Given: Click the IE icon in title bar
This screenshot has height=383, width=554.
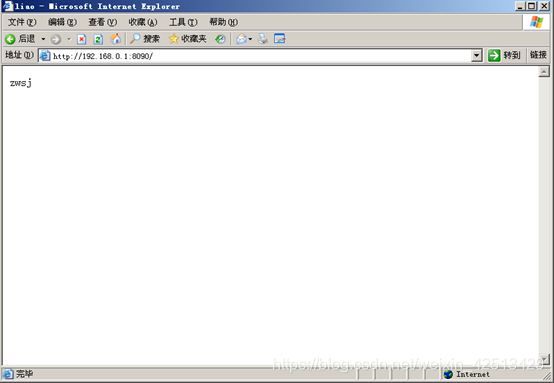Looking at the screenshot, I should (x=8, y=6).
